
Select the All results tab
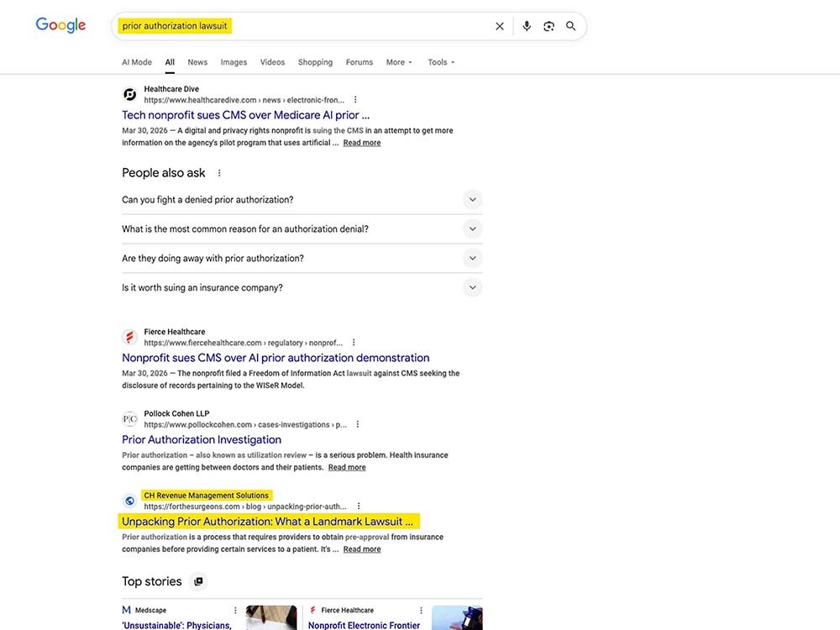(x=170, y=62)
